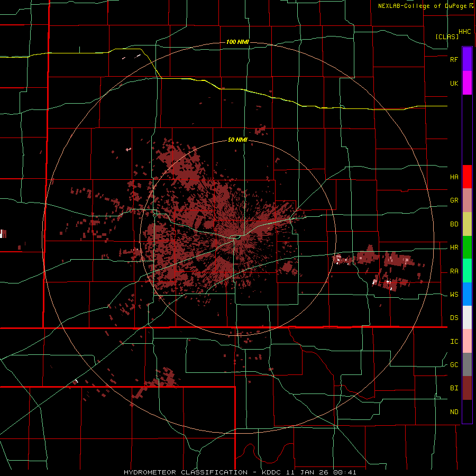Click the [CLAS] units label

(x=447, y=36)
